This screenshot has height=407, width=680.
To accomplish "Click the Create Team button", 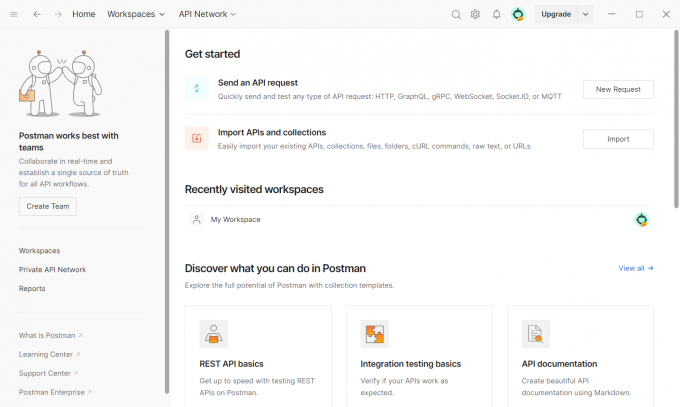I will pyautogui.click(x=48, y=206).
